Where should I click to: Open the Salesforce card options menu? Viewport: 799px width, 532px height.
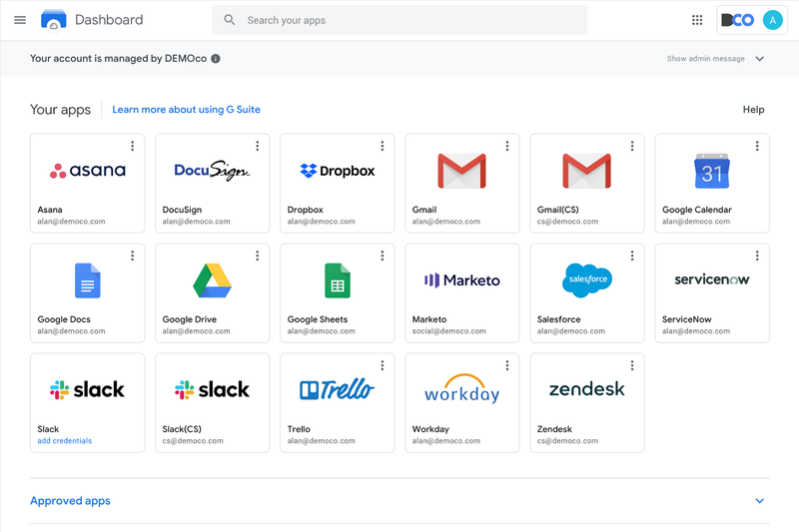click(x=632, y=256)
